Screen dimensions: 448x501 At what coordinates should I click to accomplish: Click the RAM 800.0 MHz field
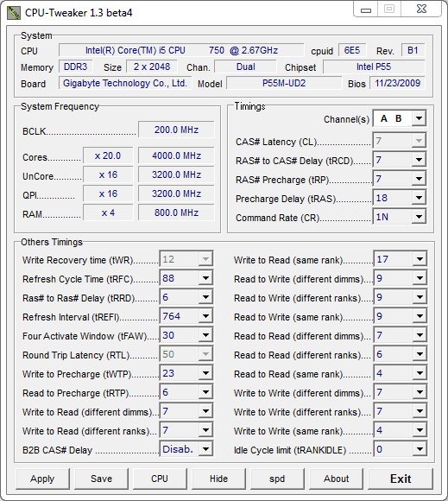[176, 212]
